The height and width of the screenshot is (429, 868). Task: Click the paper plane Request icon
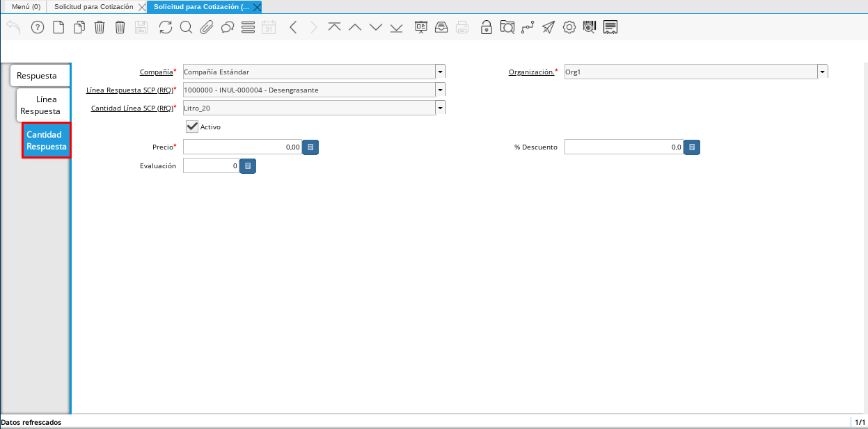(549, 27)
